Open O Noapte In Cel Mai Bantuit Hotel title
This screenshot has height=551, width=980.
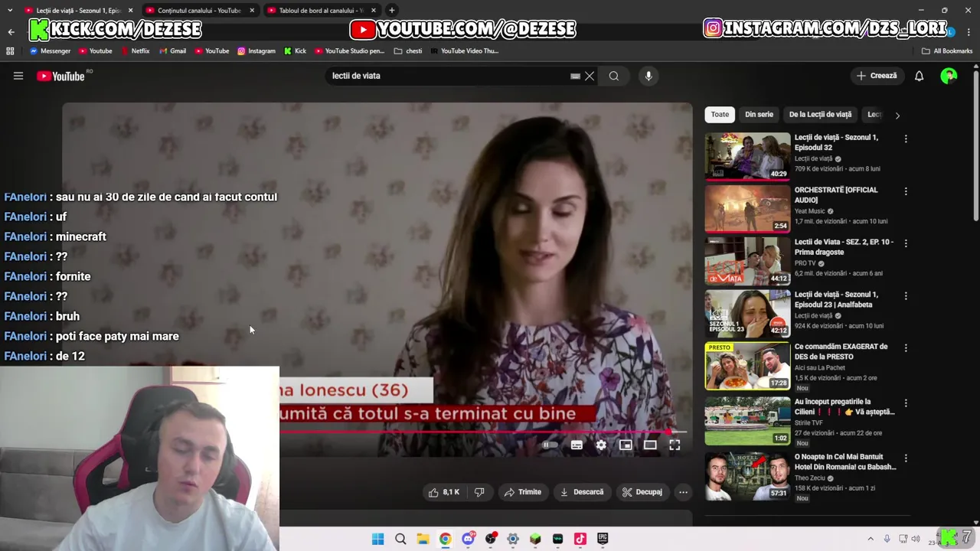pyautogui.click(x=845, y=461)
